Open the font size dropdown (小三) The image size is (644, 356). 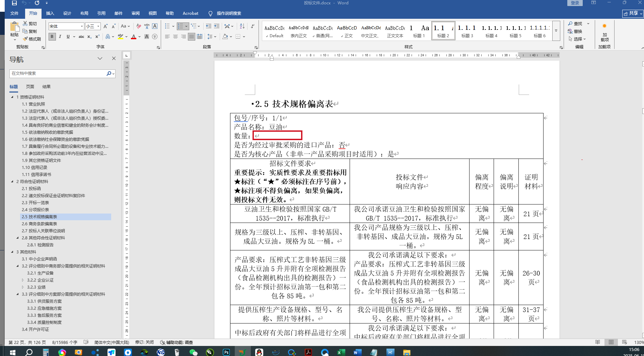(x=98, y=26)
